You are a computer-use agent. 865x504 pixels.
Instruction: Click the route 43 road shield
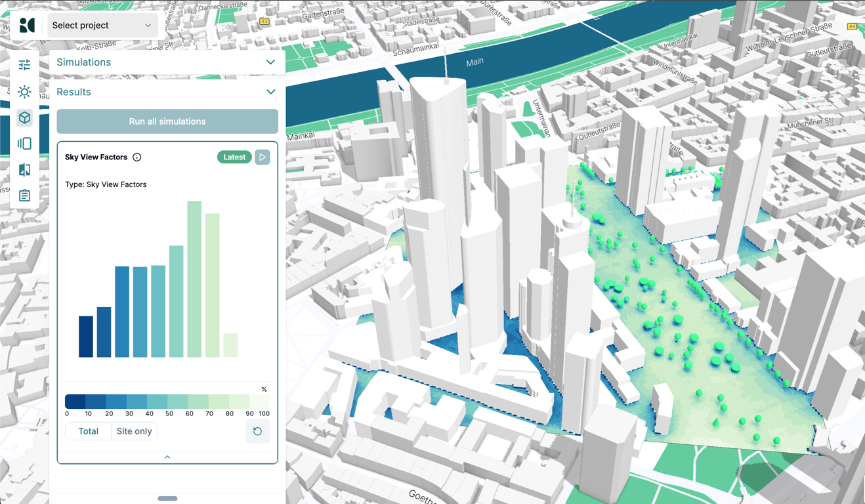coord(264,22)
